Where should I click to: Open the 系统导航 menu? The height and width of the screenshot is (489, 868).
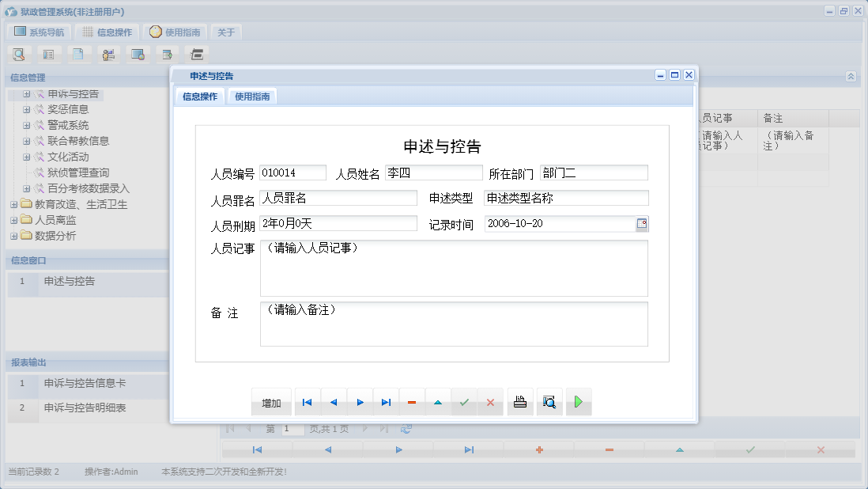tap(39, 32)
